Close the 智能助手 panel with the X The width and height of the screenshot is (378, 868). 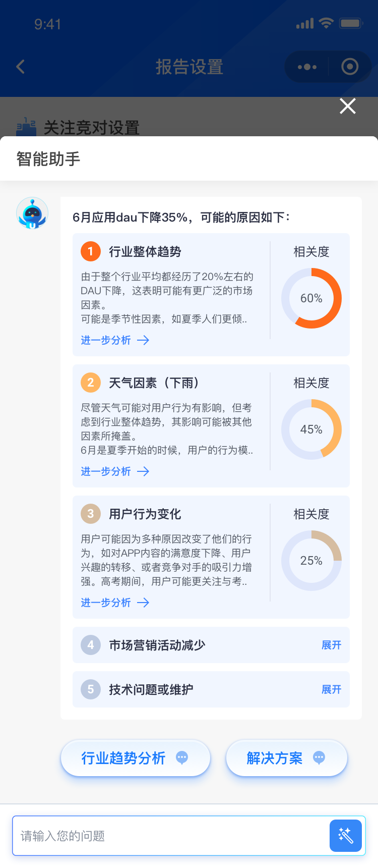pyautogui.click(x=348, y=106)
